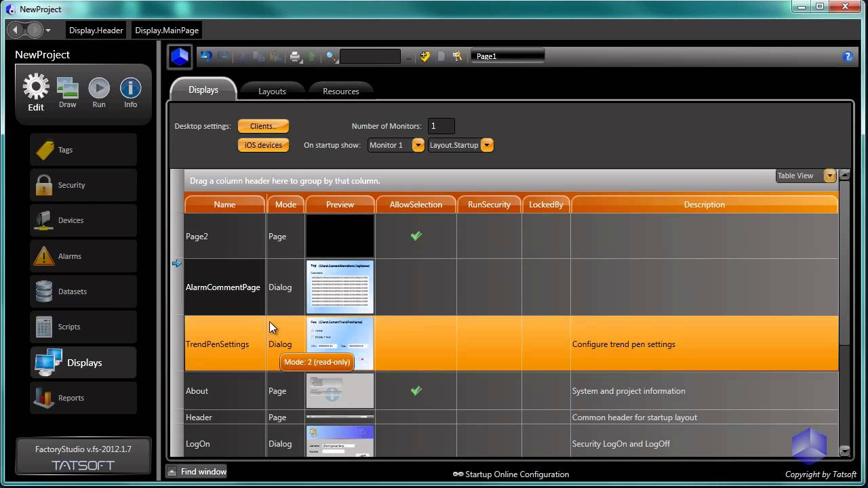Open the Display.Header tab
Image resolution: width=868 pixels, height=488 pixels.
96,30
